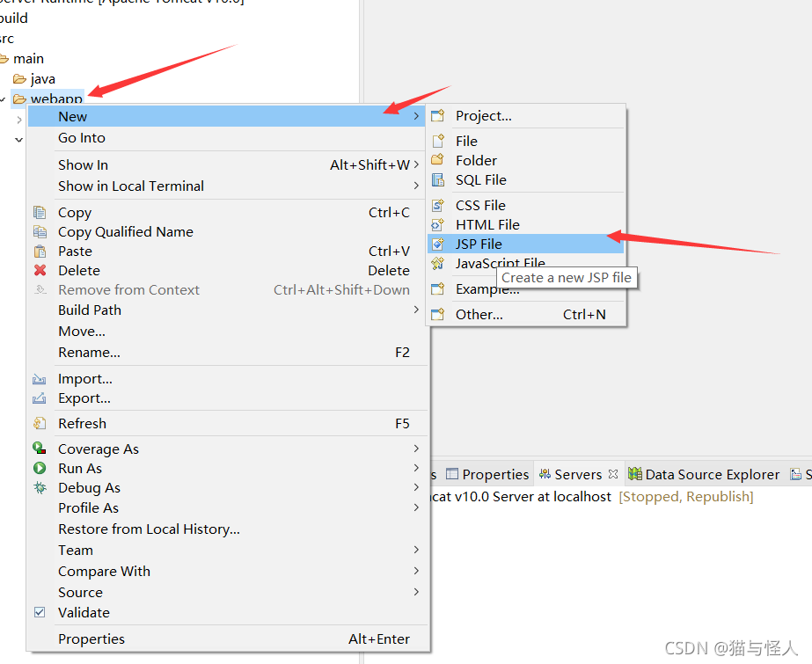Expand the Profile As submenu arrow
The height and width of the screenshot is (664, 812).
tap(416, 507)
